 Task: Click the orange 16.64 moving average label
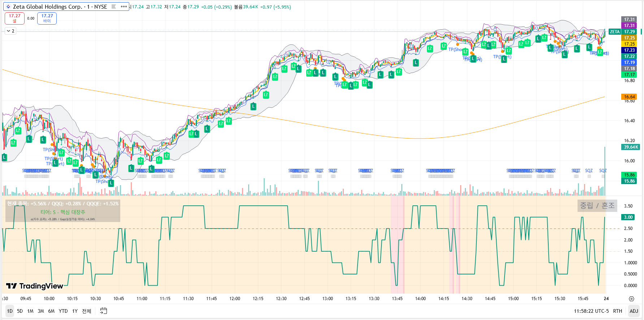click(629, 97)
